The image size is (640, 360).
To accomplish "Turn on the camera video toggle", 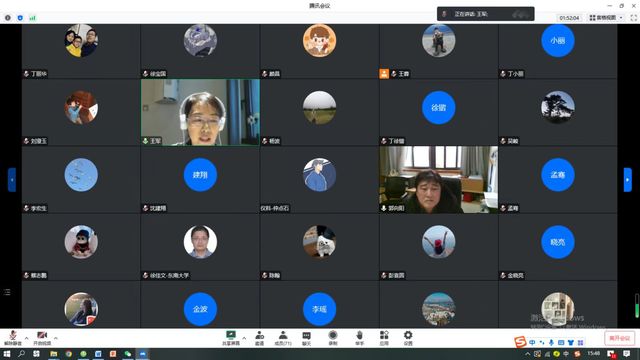I will point(42,338).
